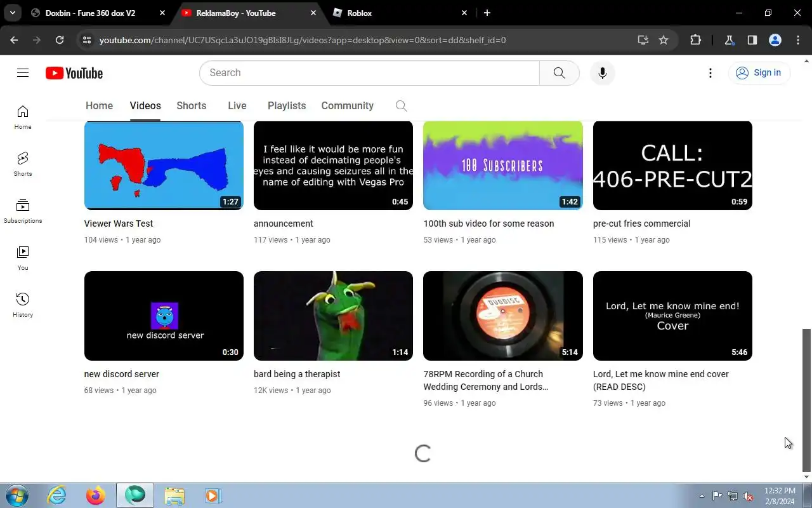Viewport: 812px width, 508px height.
Task: Click the CALL: 406-PRE-CUT2 thumbnail
Action: (x=672, y=165)
